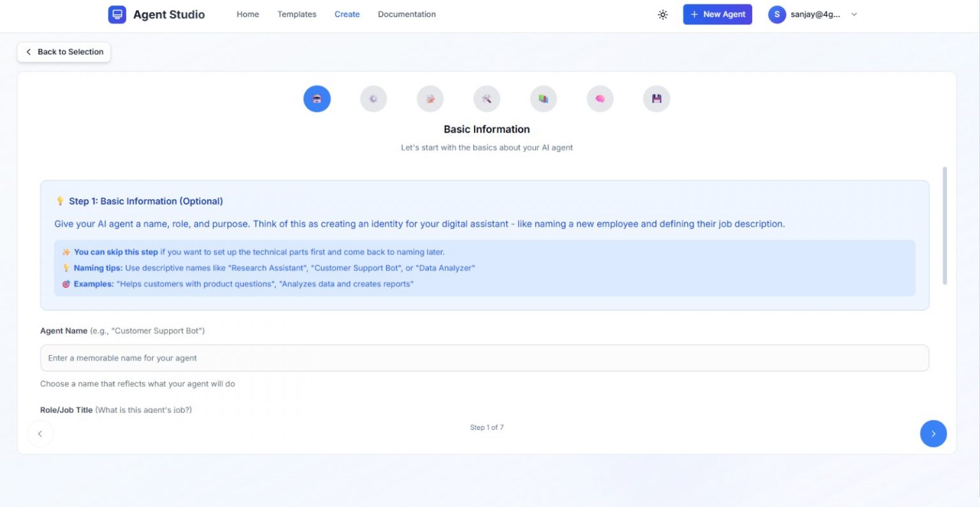
Task: Click the Agent Studio logo icon
Action: pos(116,14)
